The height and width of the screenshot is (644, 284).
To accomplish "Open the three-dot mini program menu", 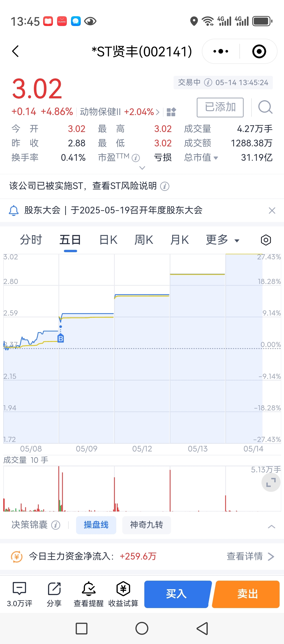I will pyautogui.click(x=220, y=51).
